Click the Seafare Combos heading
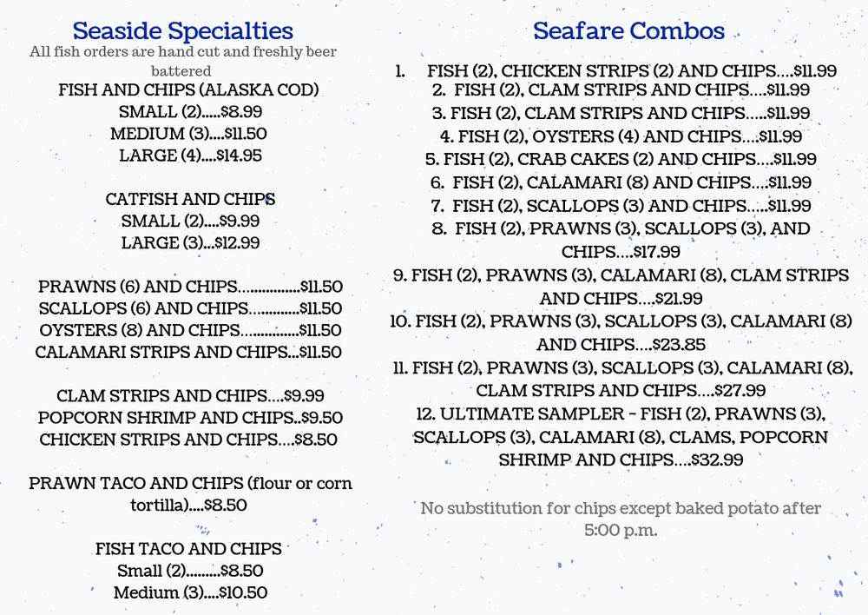 coord(628,31)
